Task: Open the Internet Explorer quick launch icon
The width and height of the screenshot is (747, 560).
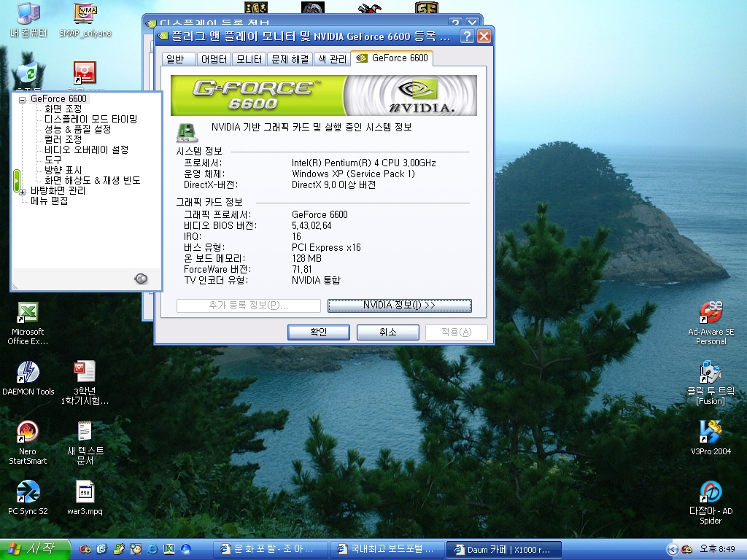Action: pos(152,549)
